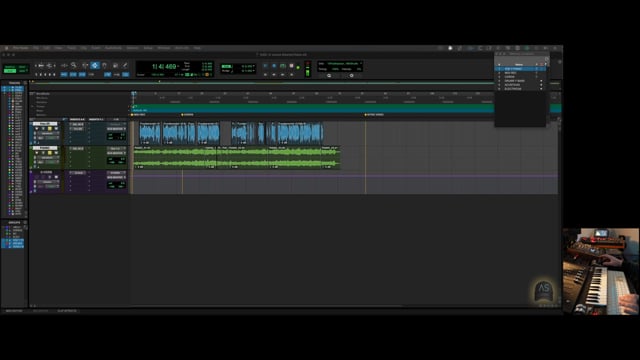Select the Pencil tool
Viewport: 640px width, 360px height.
tap(125, 65)
